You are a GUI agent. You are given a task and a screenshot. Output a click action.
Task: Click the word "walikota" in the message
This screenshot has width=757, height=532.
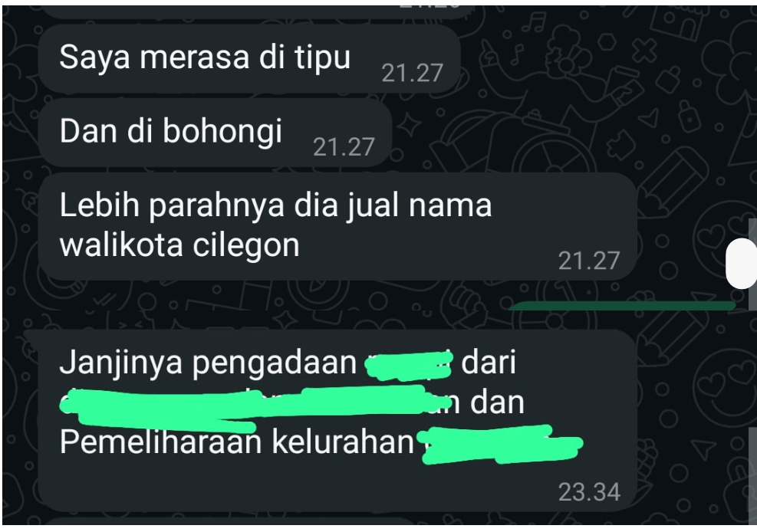pyautogui.click(x=121, y=245)
